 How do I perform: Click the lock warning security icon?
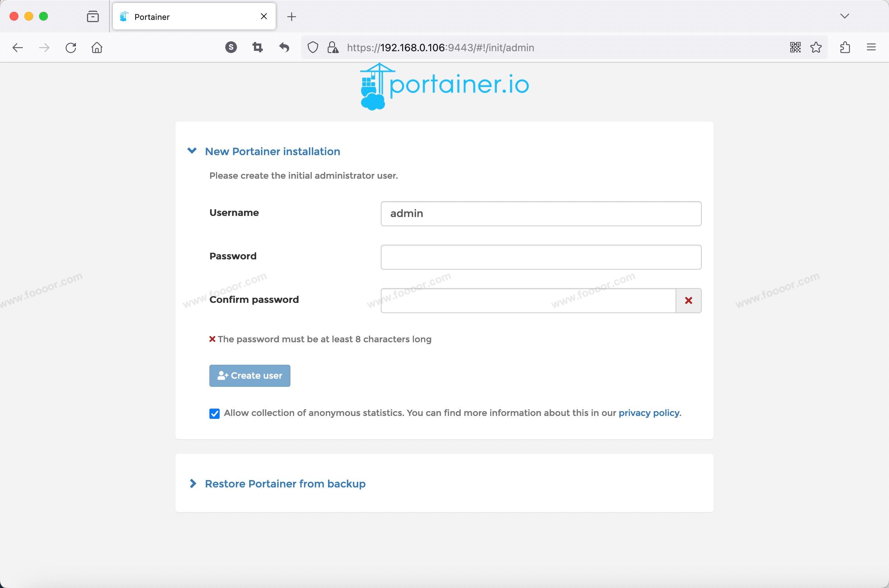tap(332, 48)
